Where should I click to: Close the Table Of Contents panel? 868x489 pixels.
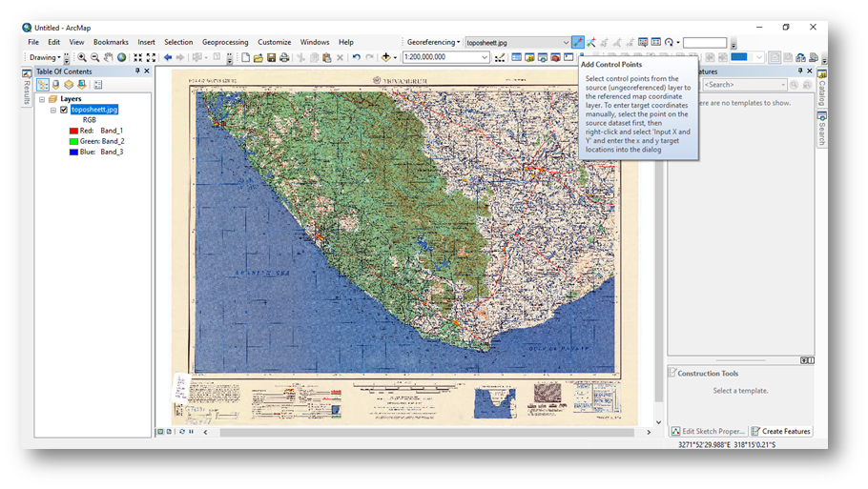147,71
